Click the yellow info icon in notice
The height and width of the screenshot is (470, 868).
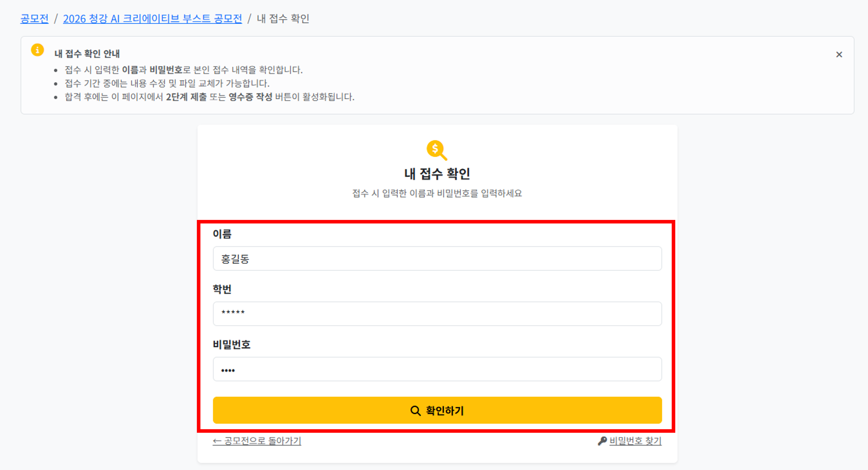[37, 50]
